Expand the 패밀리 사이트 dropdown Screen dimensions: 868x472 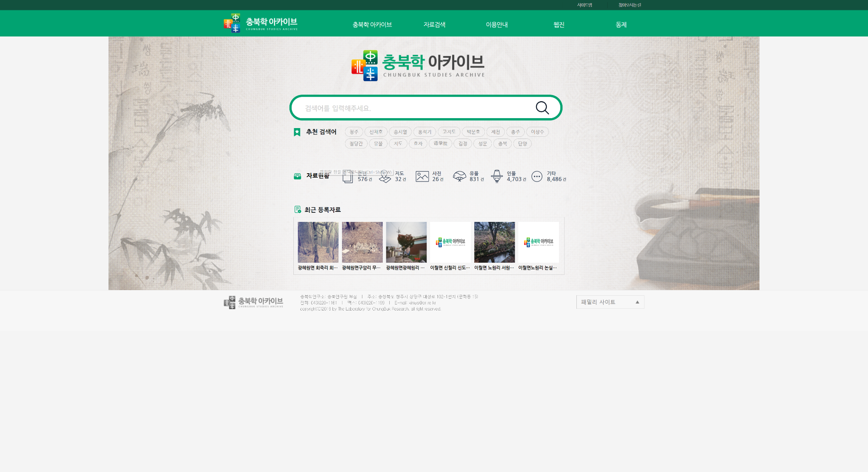click(610, 302)
